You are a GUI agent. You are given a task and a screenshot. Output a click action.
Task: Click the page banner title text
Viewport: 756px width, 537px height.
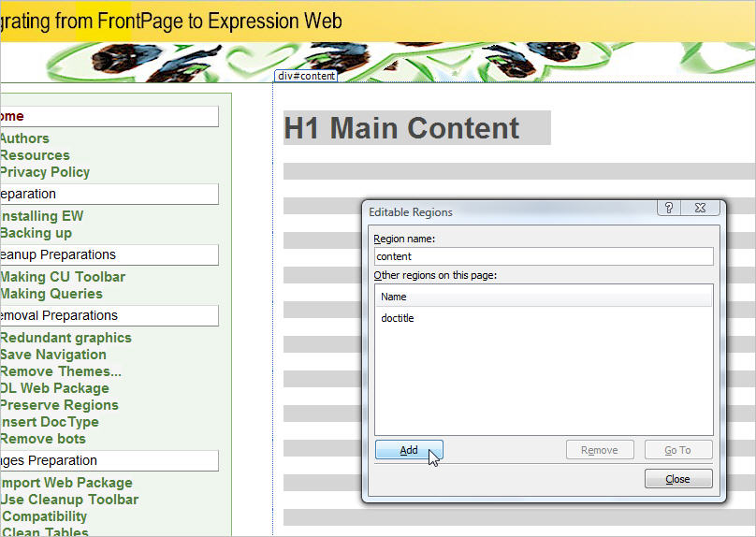coord(171,22)
